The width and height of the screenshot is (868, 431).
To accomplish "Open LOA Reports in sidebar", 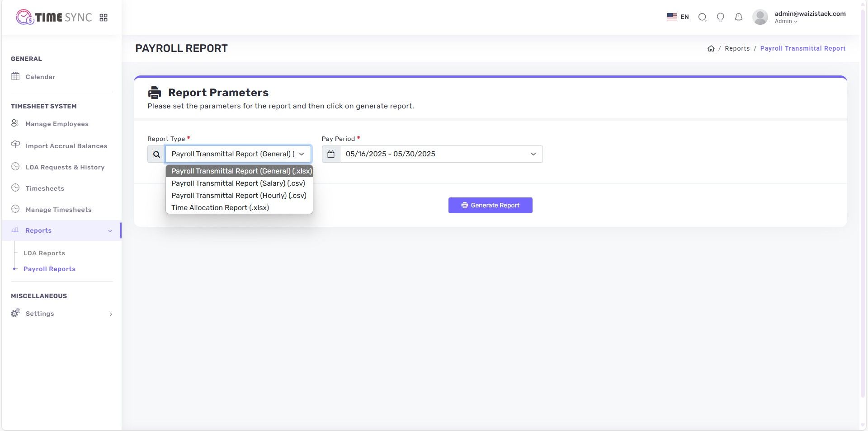I will pos(44,253).
